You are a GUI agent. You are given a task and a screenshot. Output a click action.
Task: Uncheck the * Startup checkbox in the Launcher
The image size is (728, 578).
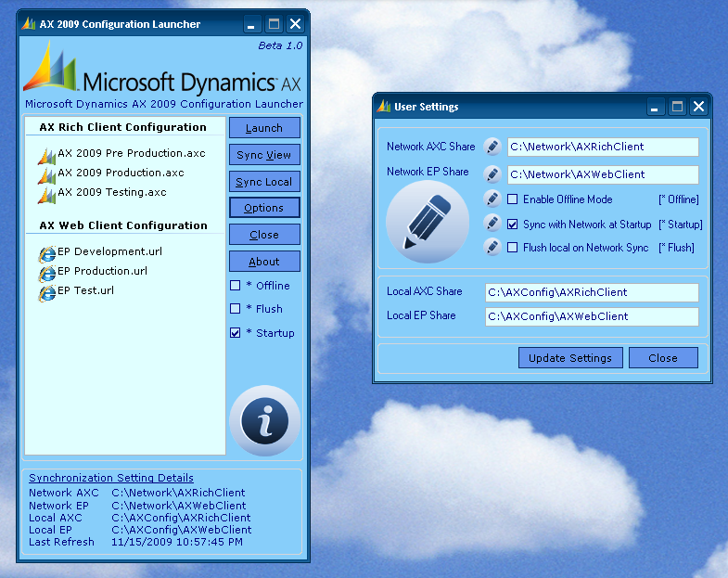click(236, 333)
